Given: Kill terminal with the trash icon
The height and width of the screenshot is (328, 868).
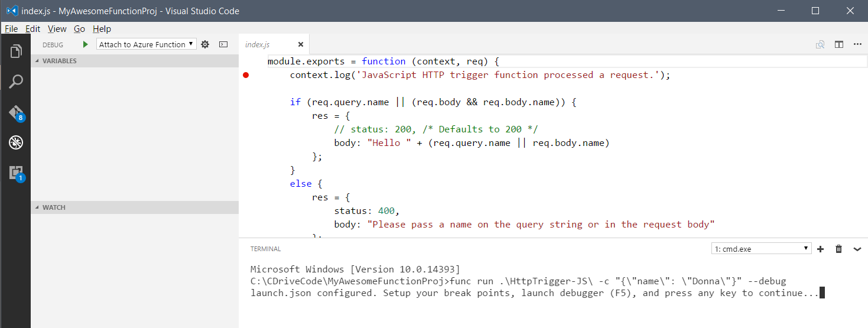Looking at the screenshot, I should [838, 249].
